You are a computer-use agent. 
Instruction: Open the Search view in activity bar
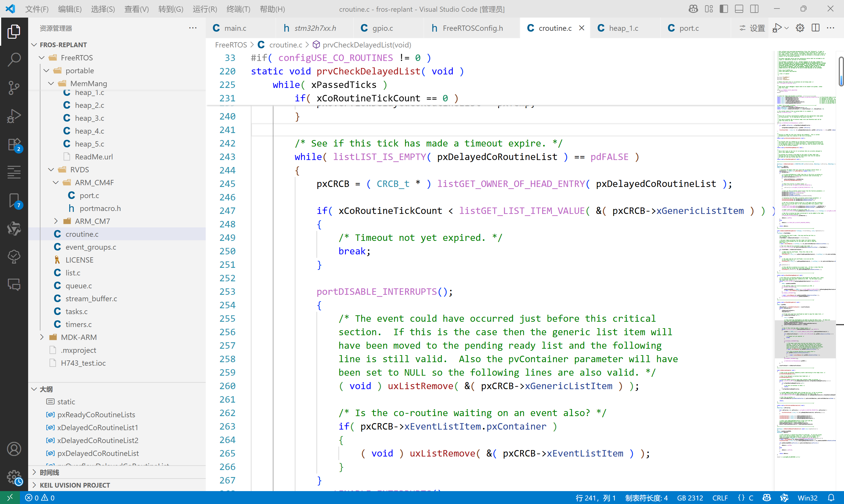coord(14,59)
